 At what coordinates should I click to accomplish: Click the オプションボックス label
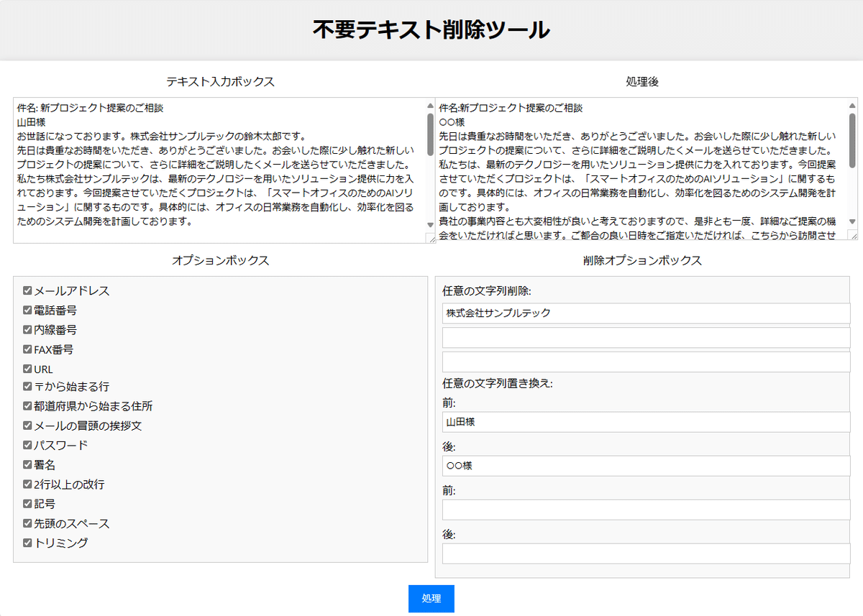pos(221,260)
